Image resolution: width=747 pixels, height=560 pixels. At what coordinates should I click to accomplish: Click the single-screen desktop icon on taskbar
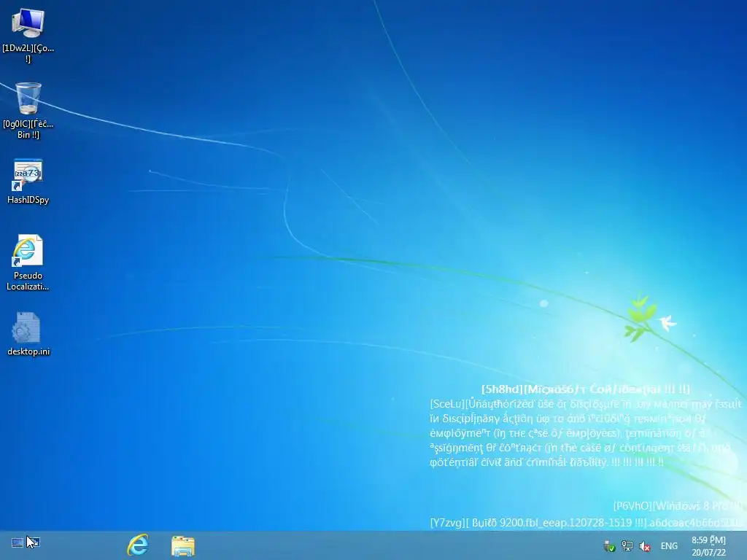click(18, 542)
